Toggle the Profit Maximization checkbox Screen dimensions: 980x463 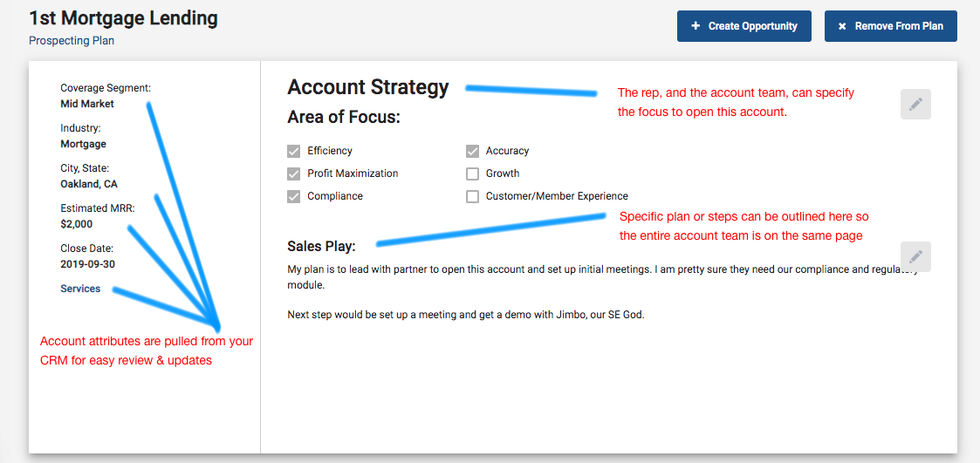(x=294, y=174)
